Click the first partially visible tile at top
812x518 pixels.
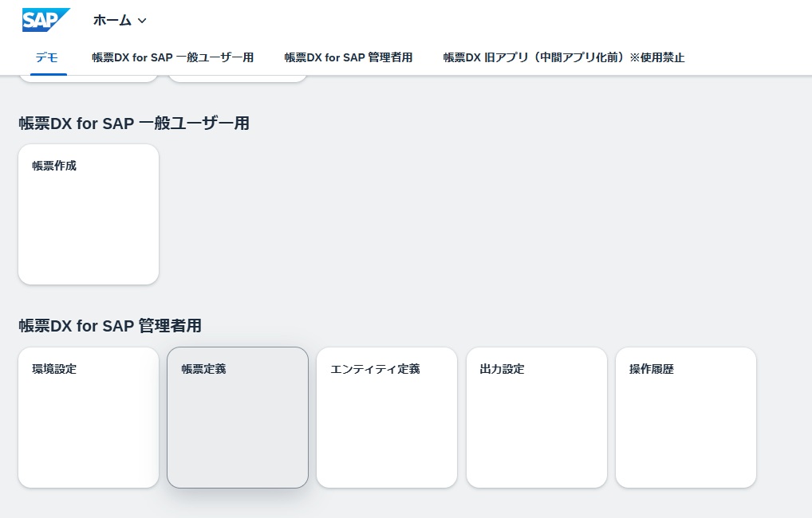[x=89, y=78]
